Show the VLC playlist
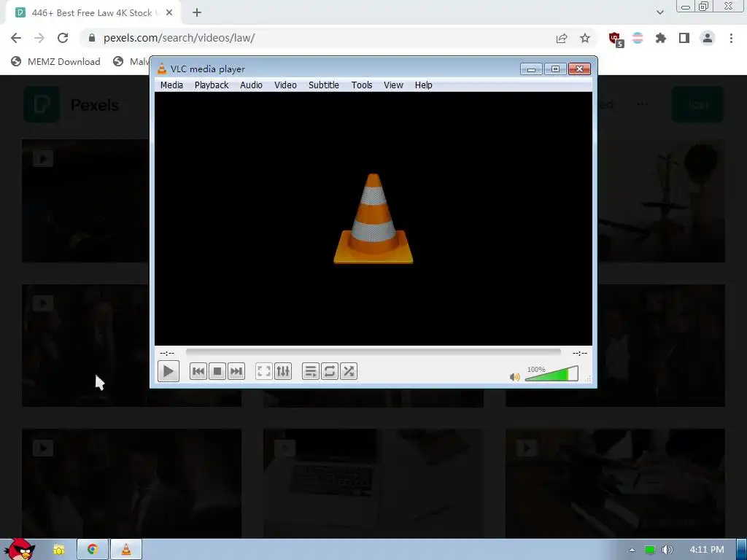Viewport: 747px width, 560px height. click(x=310, y=371)
